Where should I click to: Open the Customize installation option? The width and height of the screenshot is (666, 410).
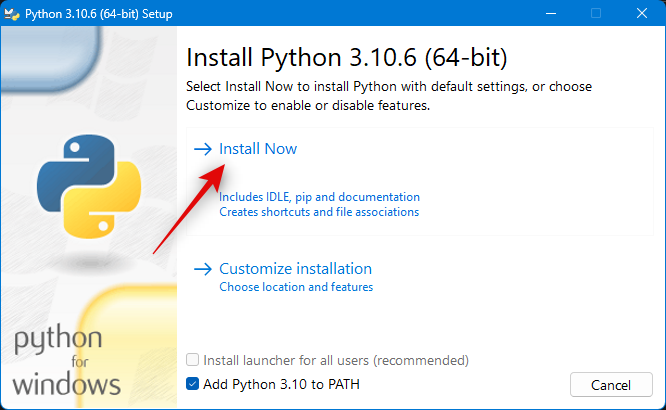coord(295,269)
